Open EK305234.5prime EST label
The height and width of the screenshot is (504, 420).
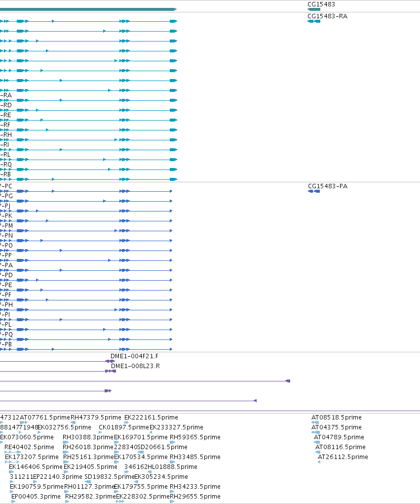161,477
